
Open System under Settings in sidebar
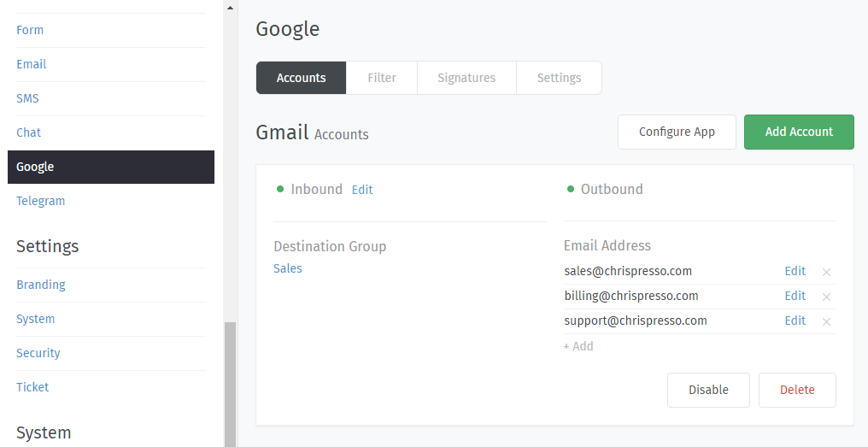[x=35, y=319]
